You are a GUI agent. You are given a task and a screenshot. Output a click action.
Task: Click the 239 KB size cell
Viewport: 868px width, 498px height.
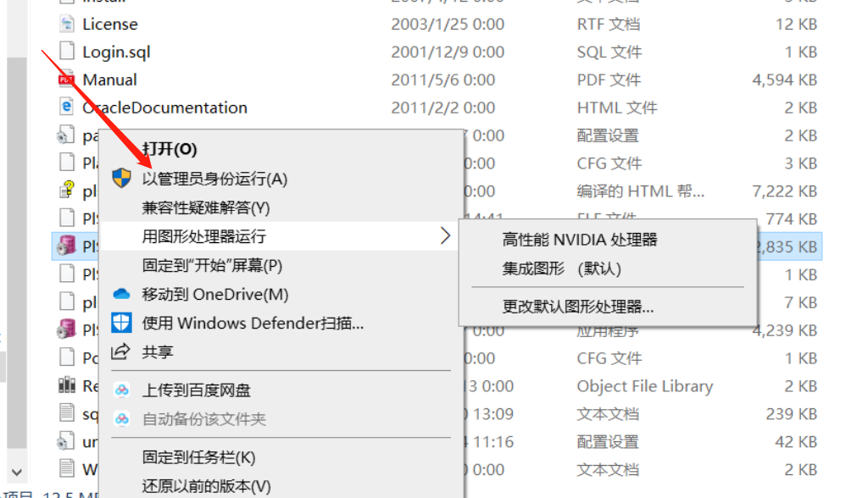[x=792, y=413]
